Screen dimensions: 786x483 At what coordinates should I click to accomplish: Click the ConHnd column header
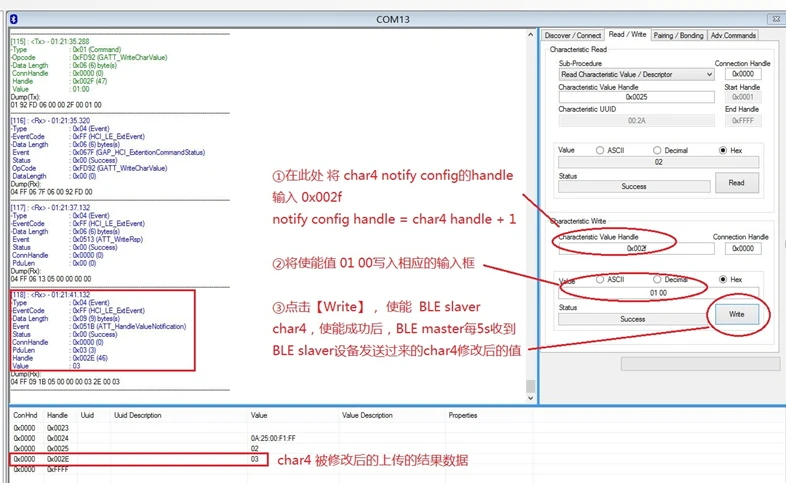(x=25, y=415)
